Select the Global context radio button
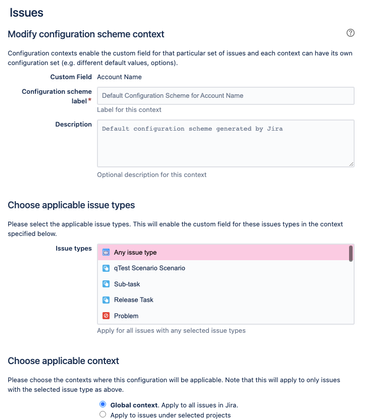The width and height of the screenshot is (382, 419). pyautogui.click(x=103, y=404)
